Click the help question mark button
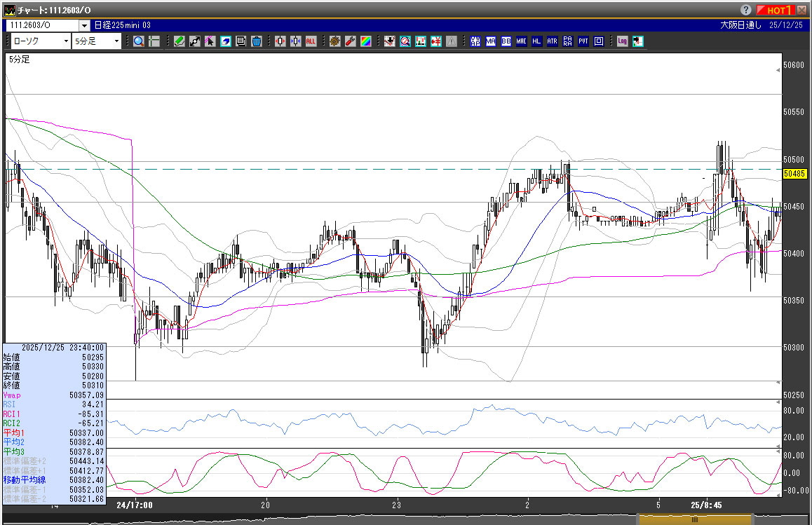The width and height of the screenshot is (812, 525). [745, 10]
